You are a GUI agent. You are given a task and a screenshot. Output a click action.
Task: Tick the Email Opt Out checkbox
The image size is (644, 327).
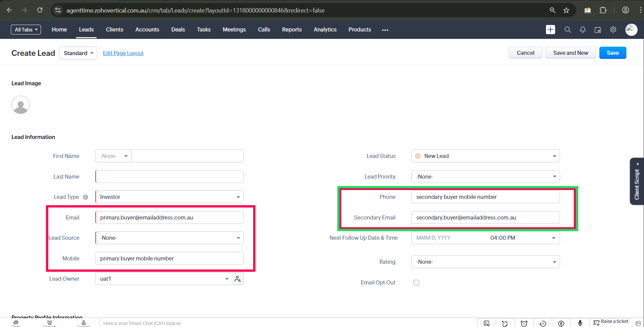[x=416, y=283]
